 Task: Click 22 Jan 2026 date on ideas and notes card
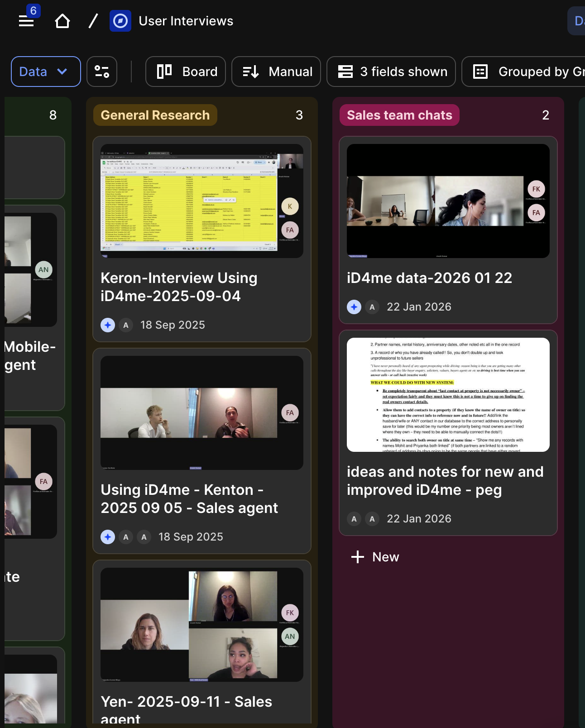(x=419, y=519)
